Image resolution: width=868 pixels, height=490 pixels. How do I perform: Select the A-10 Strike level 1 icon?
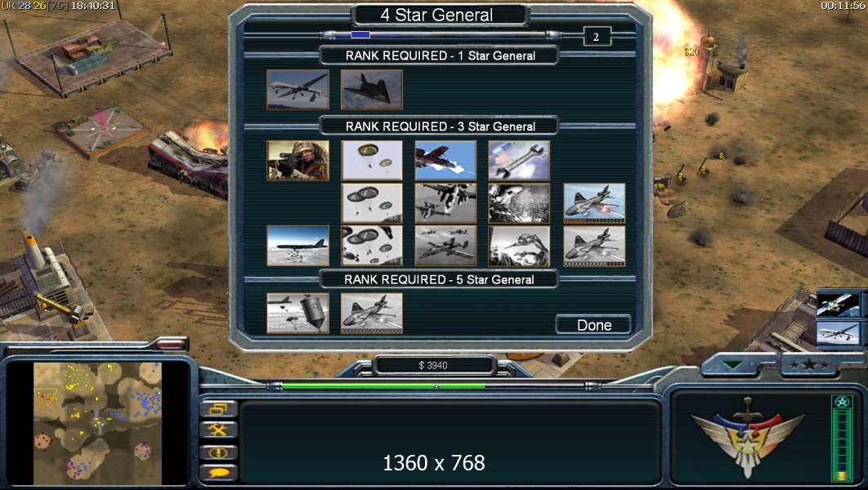[445, 160]
